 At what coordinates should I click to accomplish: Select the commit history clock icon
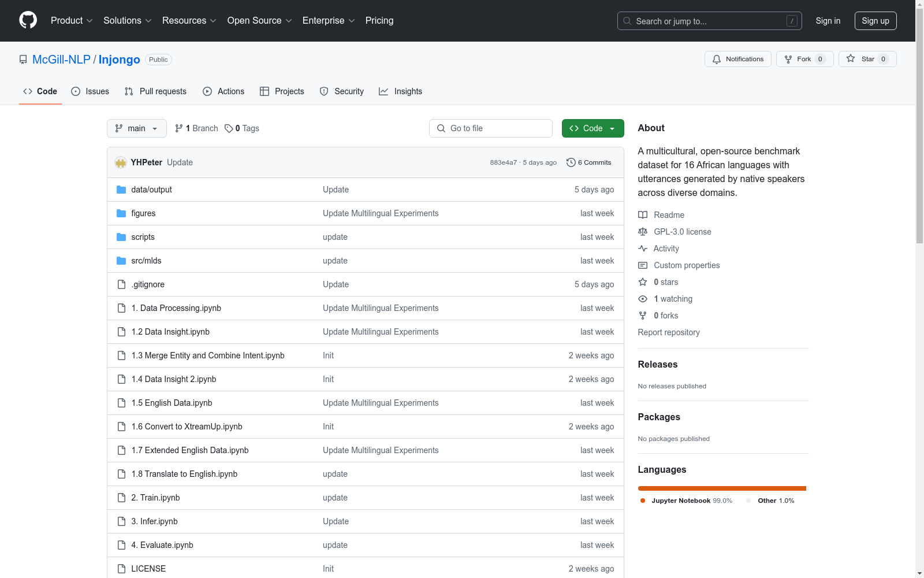[571, 162]
